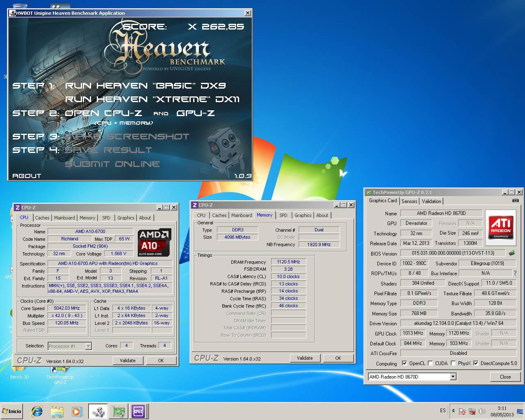Click GPU-Z link in Step 2

pyautogui.click(x=196, y=113)
